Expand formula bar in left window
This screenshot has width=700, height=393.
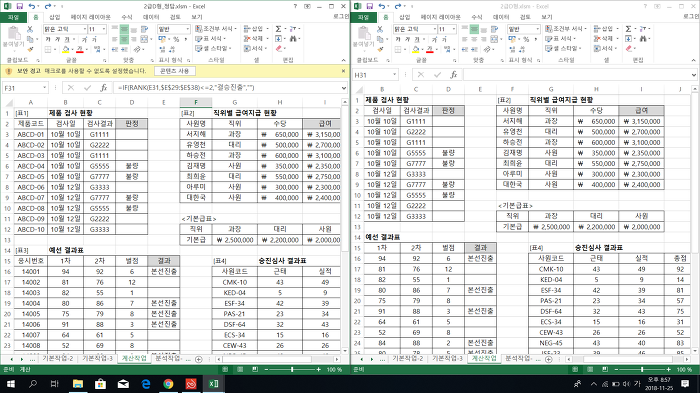click(x=344, y=88)
